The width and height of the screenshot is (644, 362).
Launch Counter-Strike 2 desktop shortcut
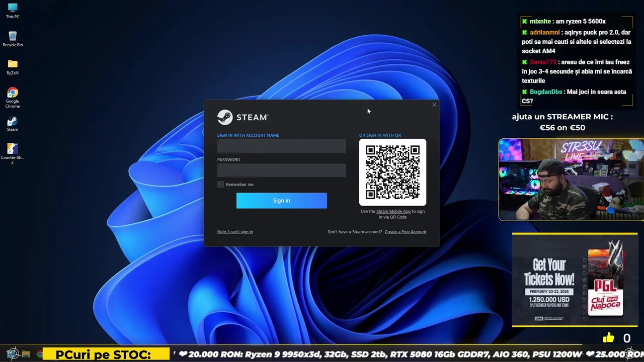point(13,153)
